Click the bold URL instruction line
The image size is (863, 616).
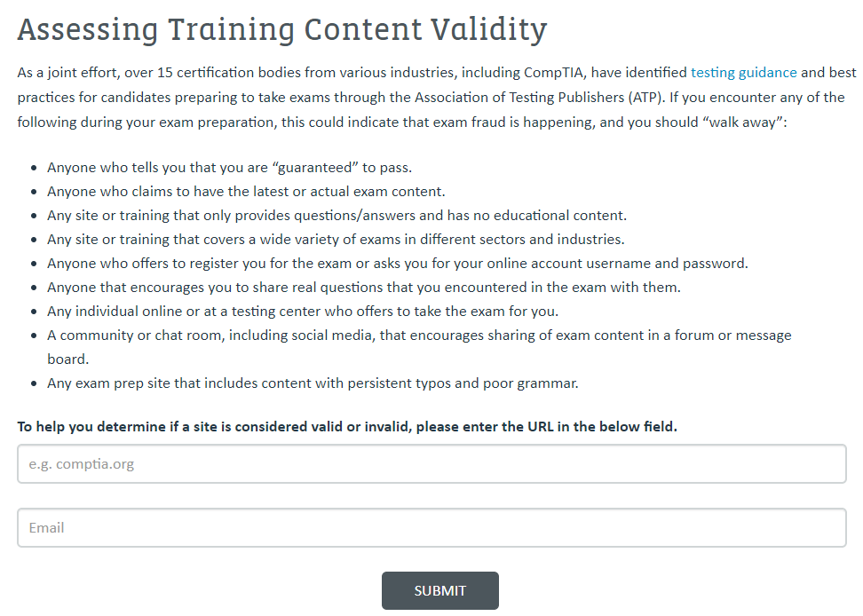pos(346,426)
